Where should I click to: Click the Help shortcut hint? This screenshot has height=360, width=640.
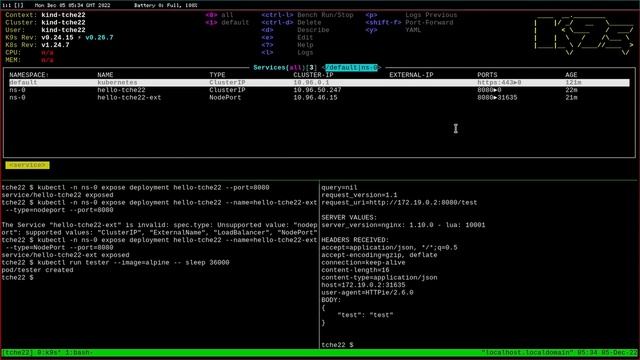click(287, 45)
